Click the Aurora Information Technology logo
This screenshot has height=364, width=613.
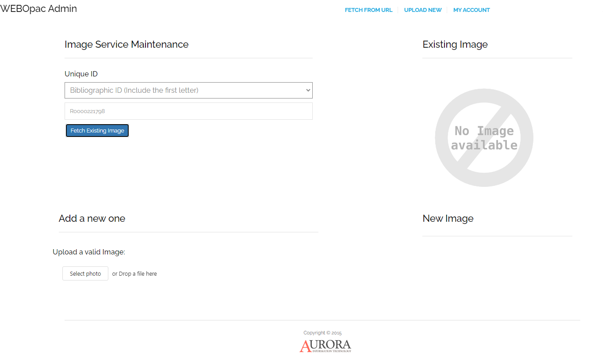pyautogui.click(x=325, y=345)
